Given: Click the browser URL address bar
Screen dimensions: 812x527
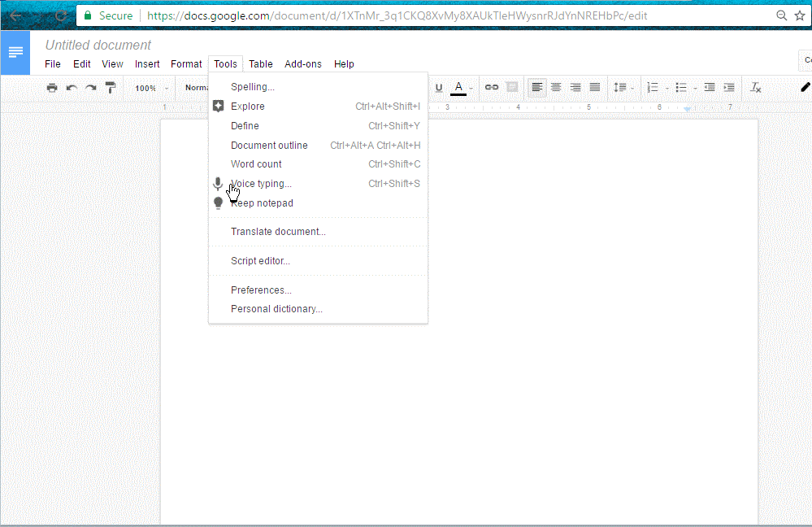Looking at the screenshot, I should point(397,15).
